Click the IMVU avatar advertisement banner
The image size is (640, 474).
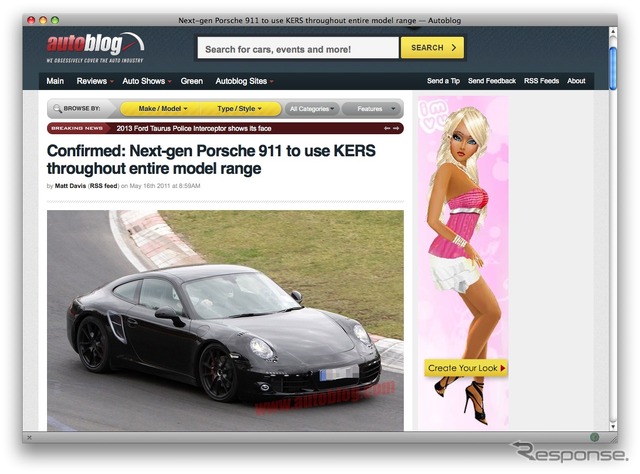(463, 263)
